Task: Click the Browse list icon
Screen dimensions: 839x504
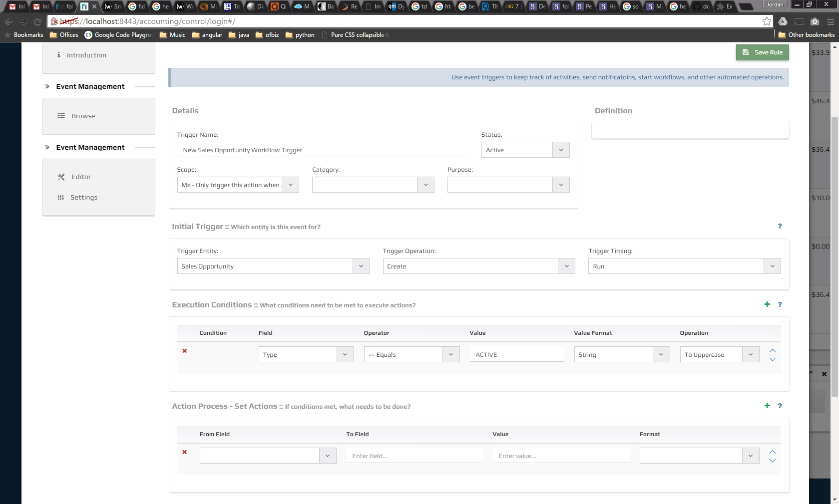Action: (x=61, y=116)
